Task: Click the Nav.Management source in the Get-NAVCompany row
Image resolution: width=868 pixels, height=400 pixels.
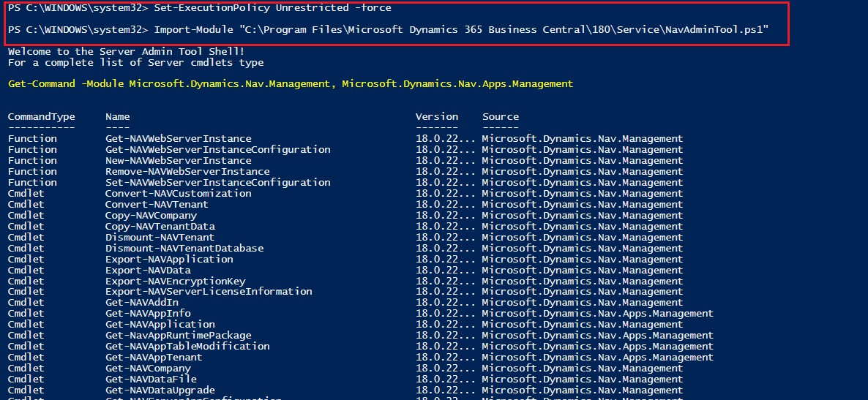Action: (583, 369)
